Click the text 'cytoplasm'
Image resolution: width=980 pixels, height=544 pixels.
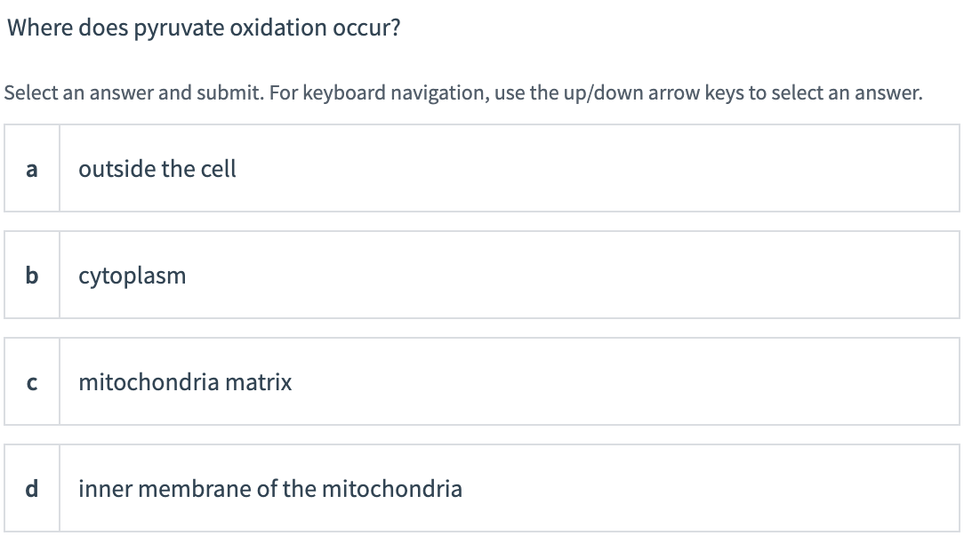(133, 275)
